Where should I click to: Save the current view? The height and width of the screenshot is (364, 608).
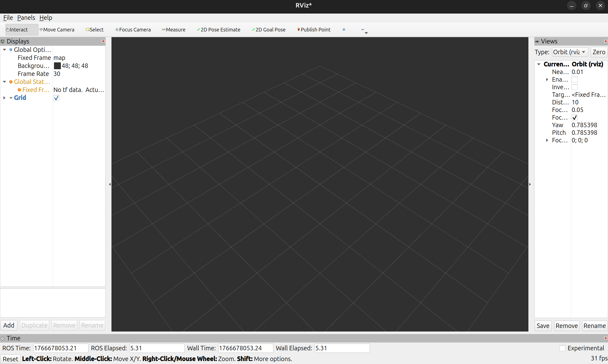543,326
